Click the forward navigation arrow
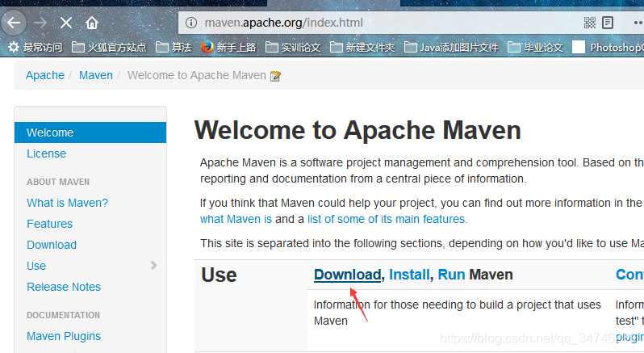 tap(40, 23)
